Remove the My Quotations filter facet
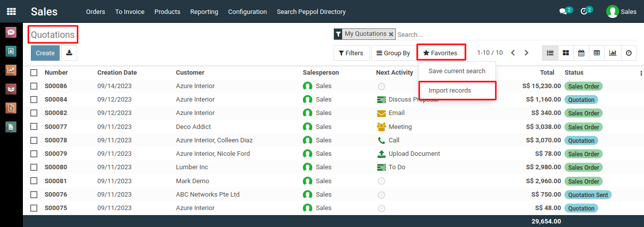The width and height of the screenshot is (644, 227). (x=391, y=34)
